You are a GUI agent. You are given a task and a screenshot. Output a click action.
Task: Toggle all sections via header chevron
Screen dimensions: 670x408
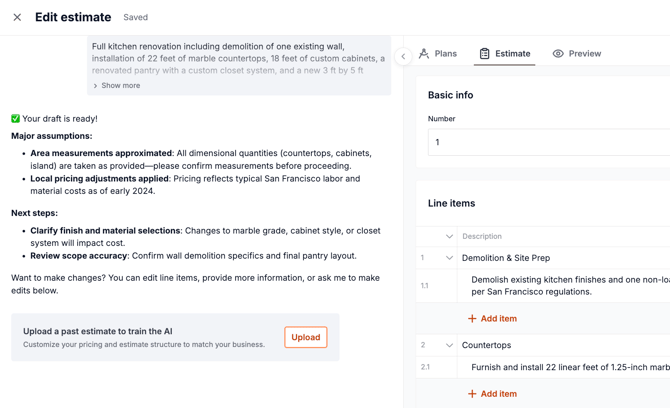449,237
